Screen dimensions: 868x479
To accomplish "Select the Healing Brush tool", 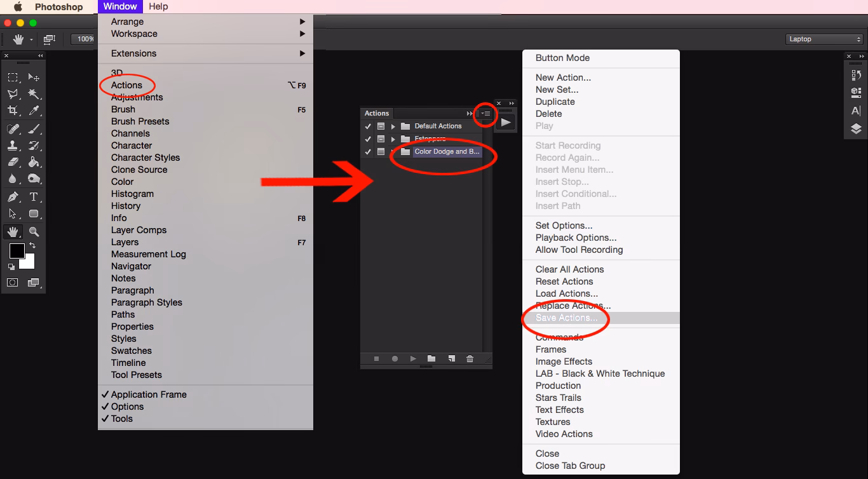I will [x=13, y=129].
